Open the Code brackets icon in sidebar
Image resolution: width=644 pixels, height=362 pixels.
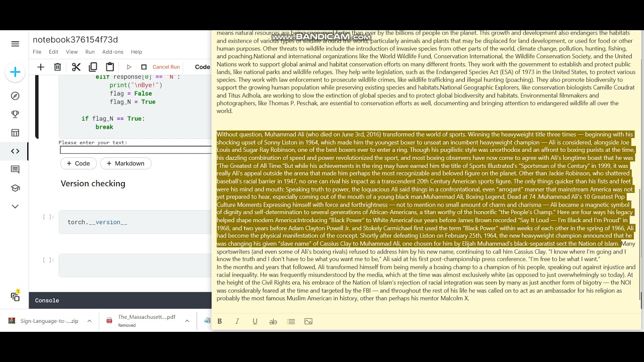point(15,151)
